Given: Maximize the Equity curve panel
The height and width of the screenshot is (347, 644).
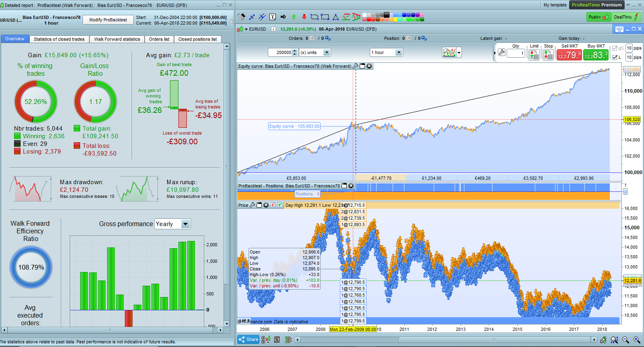Looking at the screenshot, I should pyautogui.click(x=362, y=66).
